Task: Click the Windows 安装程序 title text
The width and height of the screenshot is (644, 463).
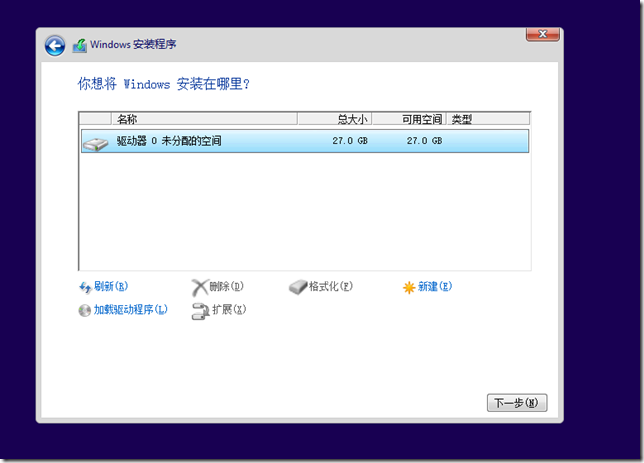Action: [x=133, y=44]
